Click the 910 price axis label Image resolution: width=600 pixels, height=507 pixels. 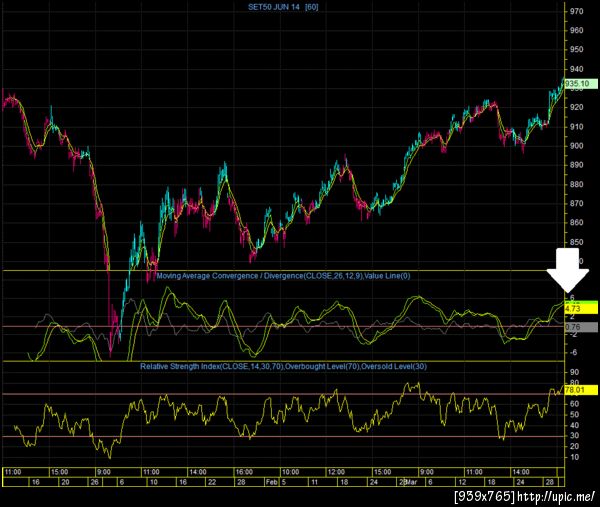tap(576, 127)
